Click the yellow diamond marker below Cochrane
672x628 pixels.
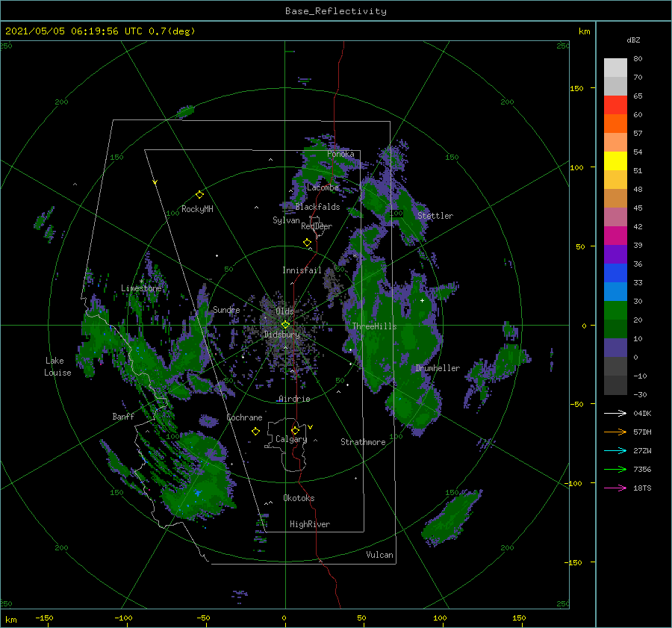255,432
